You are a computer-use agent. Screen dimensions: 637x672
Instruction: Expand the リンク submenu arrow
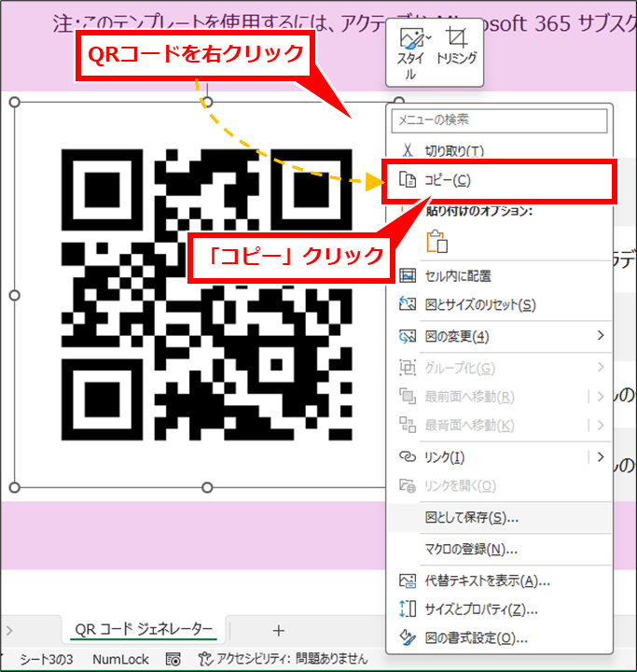tap(601, 456)
